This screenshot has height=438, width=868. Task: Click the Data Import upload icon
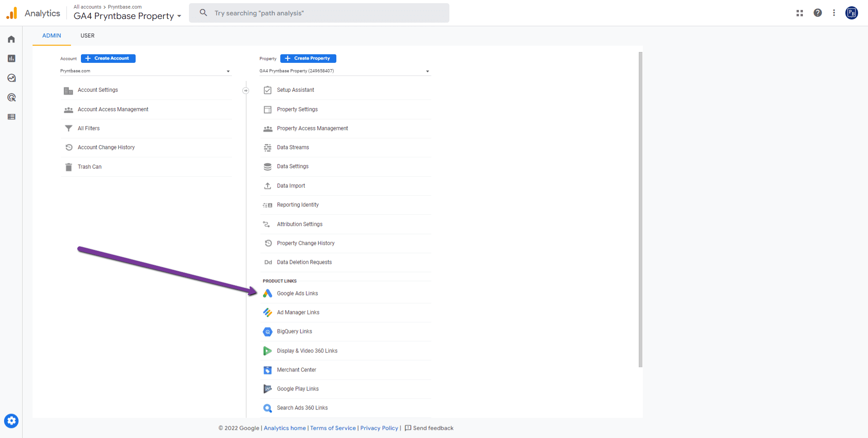tap(268, 186)
